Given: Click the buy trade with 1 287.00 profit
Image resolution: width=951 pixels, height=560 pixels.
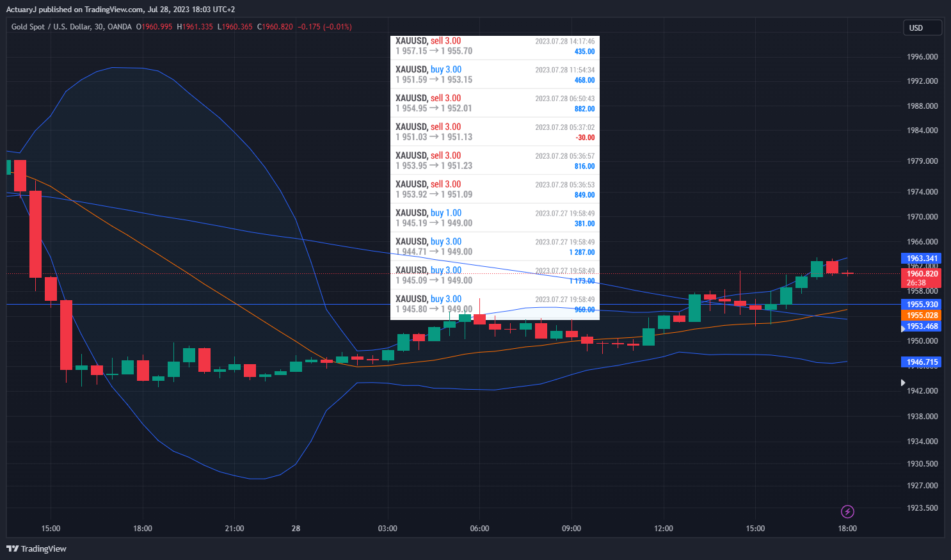Looking at the screenshot, I should tap(495, 246).
